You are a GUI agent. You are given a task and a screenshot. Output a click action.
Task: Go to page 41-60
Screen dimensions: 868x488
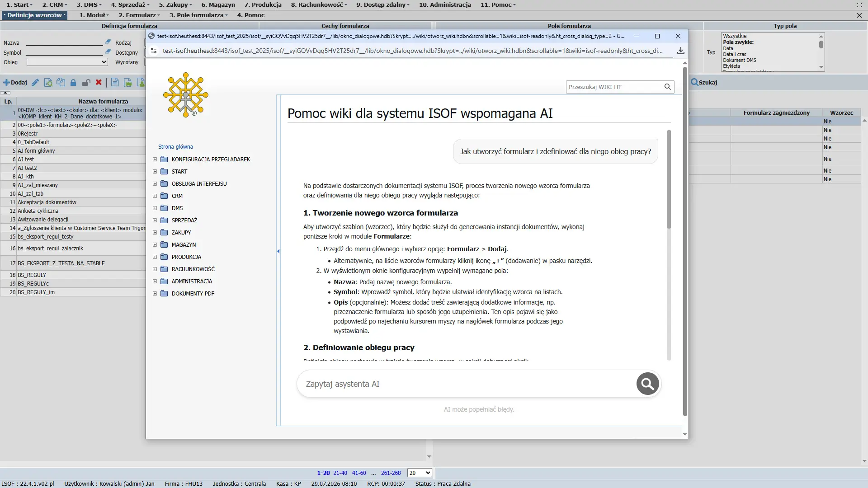click(359, 473)
